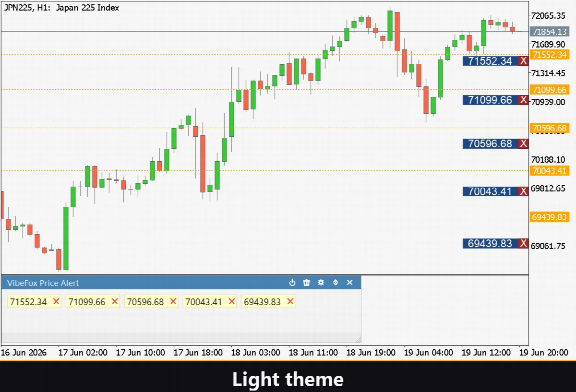This screenshot has width=576, height=392.
Task: Click the trash icon to delete all alerts
Action: (x=307, y=283)
